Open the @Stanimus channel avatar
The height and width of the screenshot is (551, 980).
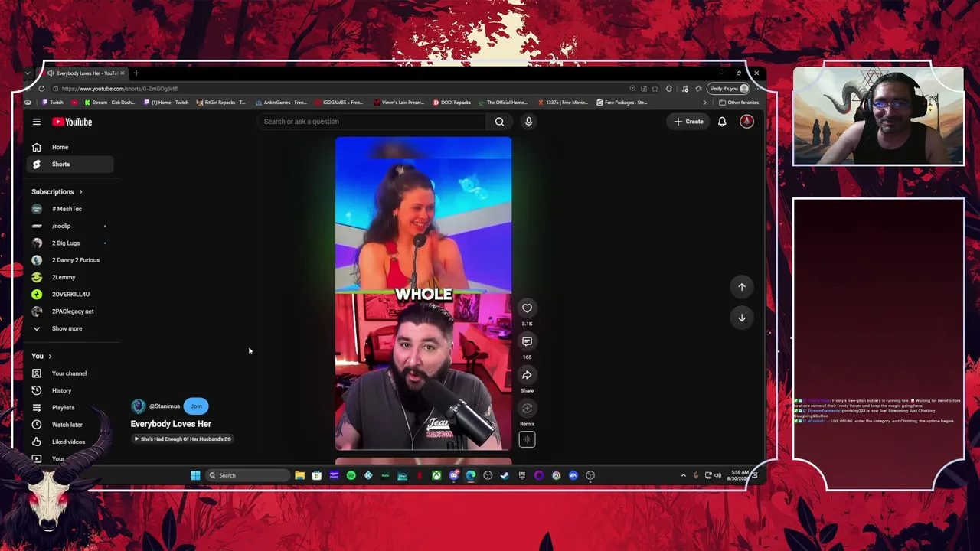point(138,406)
